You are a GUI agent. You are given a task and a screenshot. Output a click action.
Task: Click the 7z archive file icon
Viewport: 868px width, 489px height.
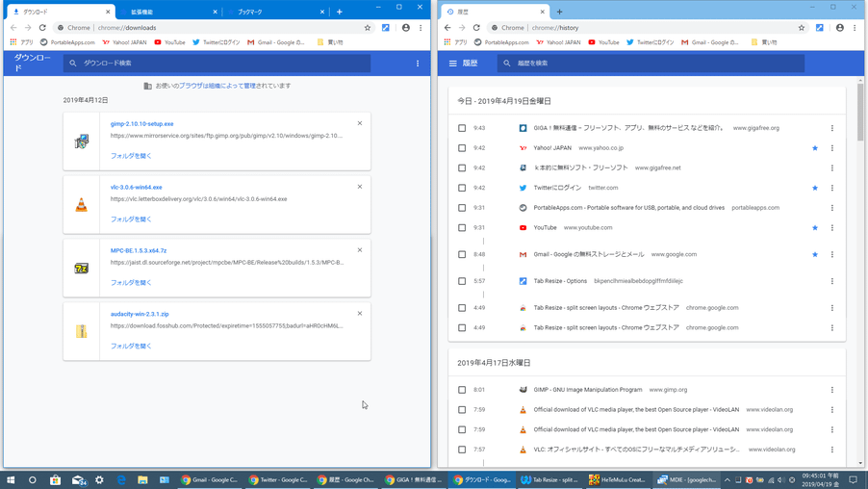pos(82,269)
